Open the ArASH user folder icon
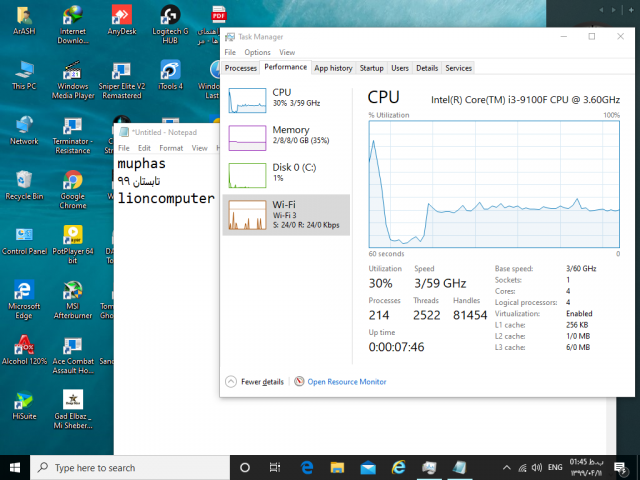The height and width of the screenshot is (480, 640). click(x=24, y=20)
